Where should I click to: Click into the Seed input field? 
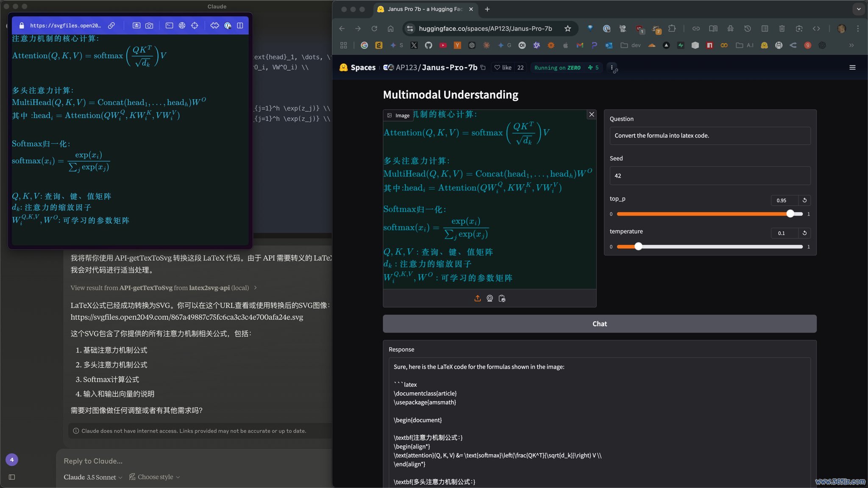coord(710,175)
